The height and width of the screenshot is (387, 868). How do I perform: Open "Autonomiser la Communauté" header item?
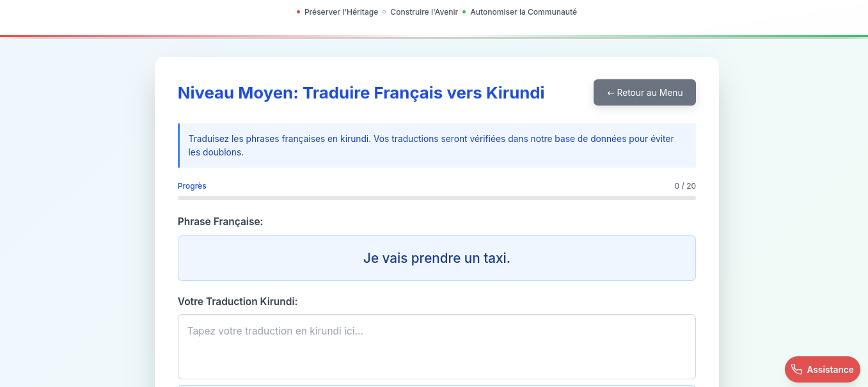tap(523, 12)
